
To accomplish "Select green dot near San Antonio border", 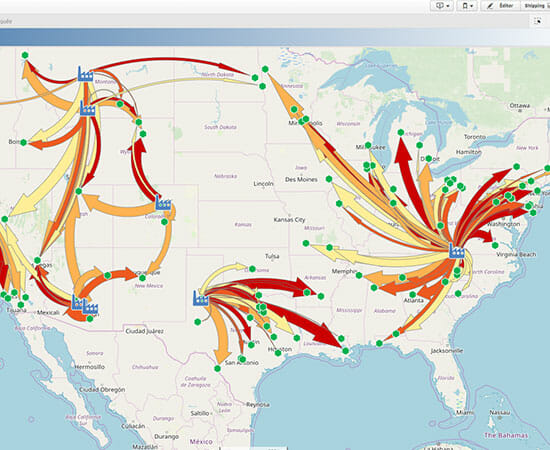I will pos(217,368).
